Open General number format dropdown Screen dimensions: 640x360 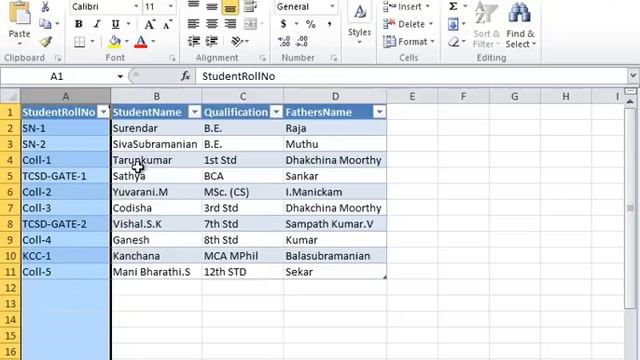tap(332, 7)
